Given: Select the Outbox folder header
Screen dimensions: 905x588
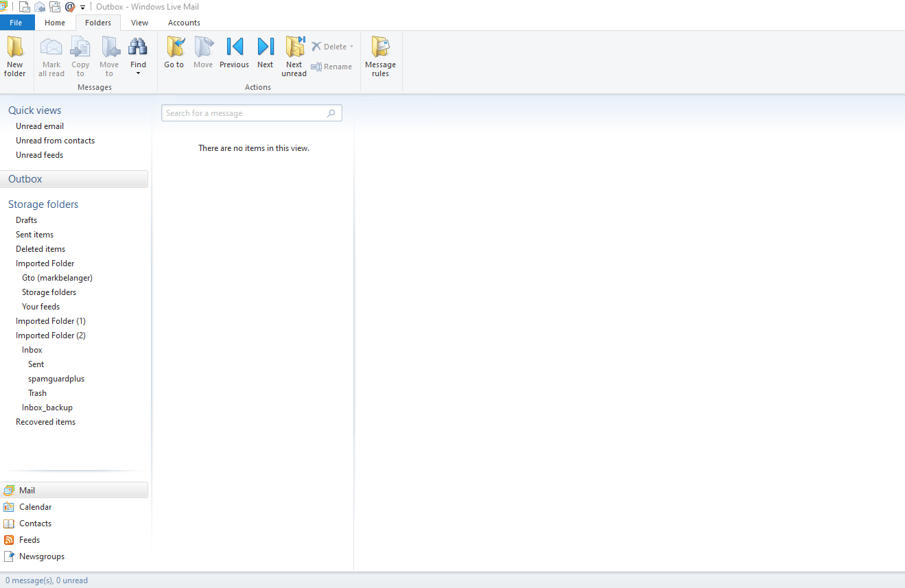Looking at the screenshot, I should (74, 179).
